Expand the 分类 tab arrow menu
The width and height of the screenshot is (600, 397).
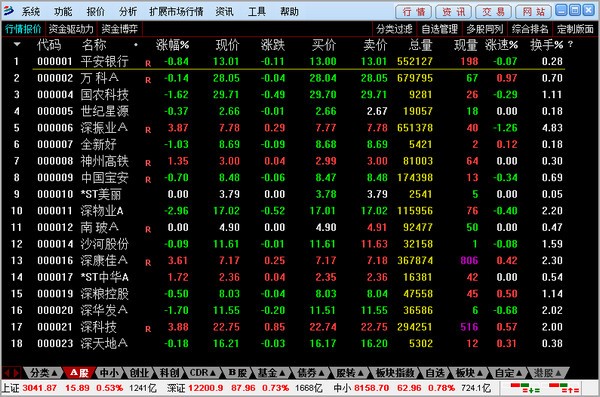[54, 372]
